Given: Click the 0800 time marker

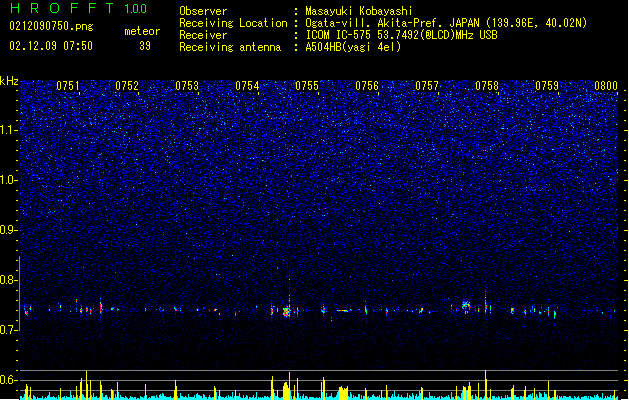Looking at the screenshot, I should (x=606, y=86).
